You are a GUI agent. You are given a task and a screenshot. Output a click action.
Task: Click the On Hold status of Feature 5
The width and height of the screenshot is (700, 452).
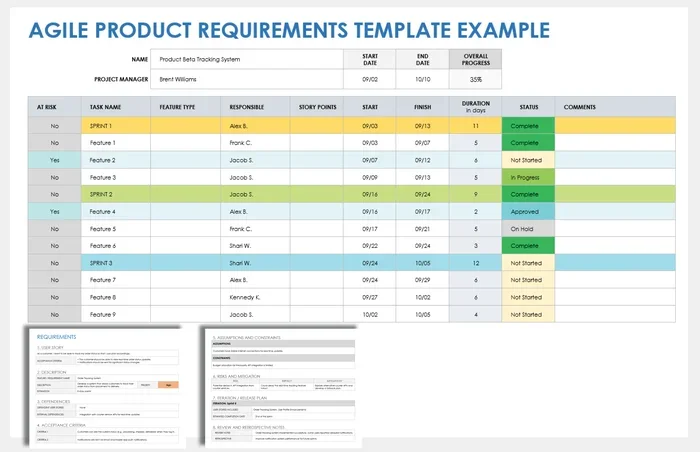(x=528, y=229)
